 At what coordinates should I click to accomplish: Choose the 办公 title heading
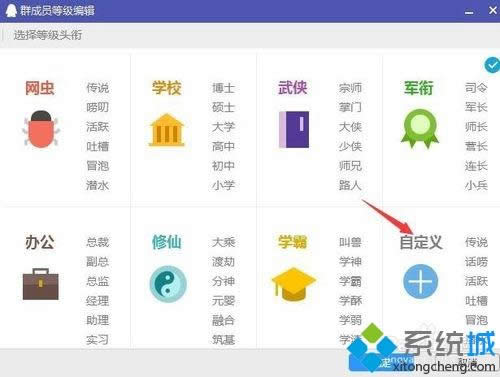(40, 242)
